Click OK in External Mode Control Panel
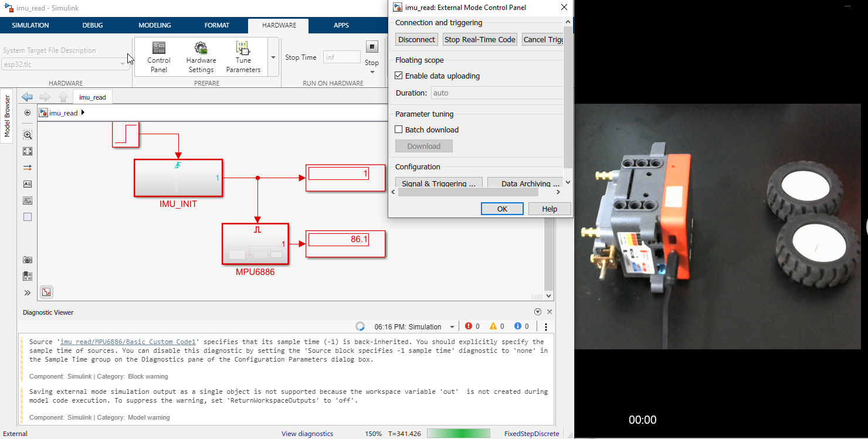868x439 pixels. pyautogui.click(x=502, y=209)
